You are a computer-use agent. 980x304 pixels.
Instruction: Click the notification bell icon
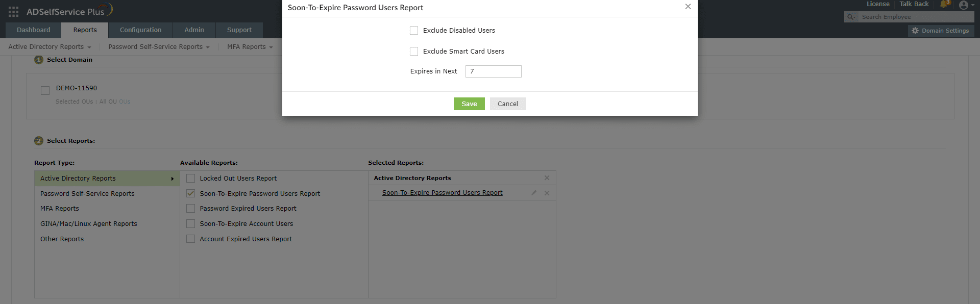click(944, 5)
